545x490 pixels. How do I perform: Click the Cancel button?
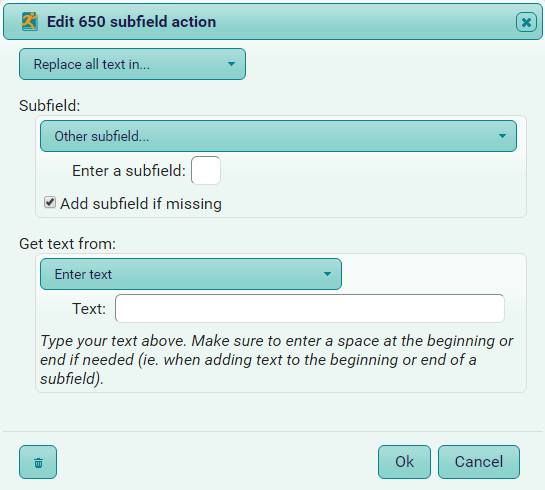tap(479, 462)
